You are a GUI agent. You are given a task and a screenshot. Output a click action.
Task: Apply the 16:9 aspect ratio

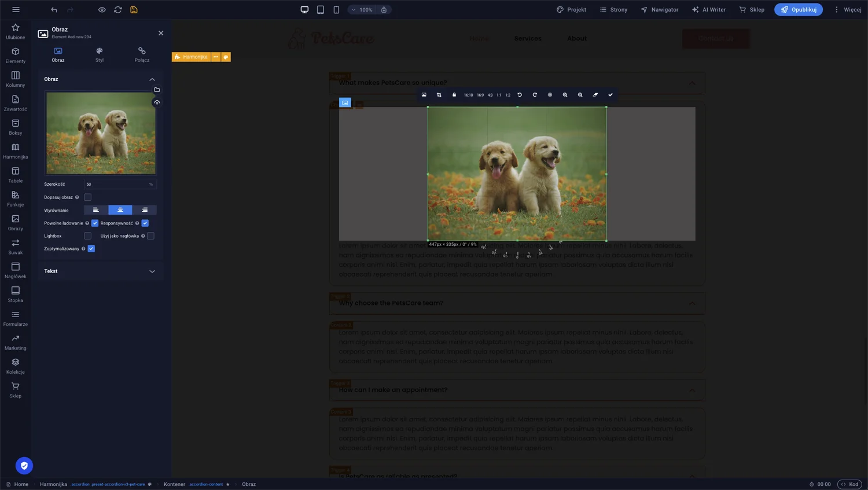[480, 95]
